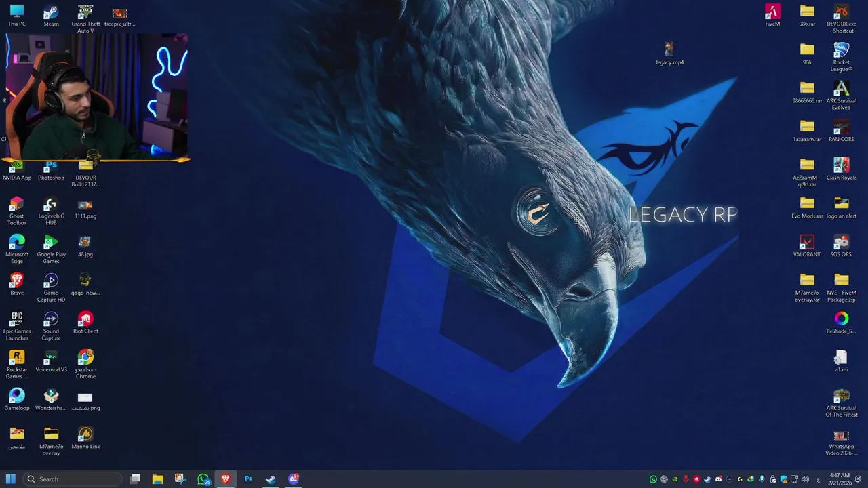Open the ReShade_S... installer icon
This screenshot has width=868, height=488.
(x=842, y=323)
